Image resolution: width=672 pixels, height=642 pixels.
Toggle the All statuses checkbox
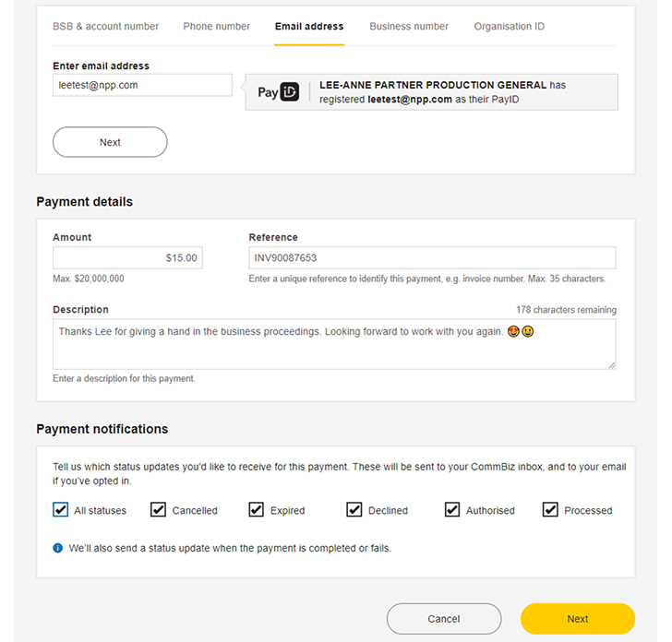coord(61,509)
